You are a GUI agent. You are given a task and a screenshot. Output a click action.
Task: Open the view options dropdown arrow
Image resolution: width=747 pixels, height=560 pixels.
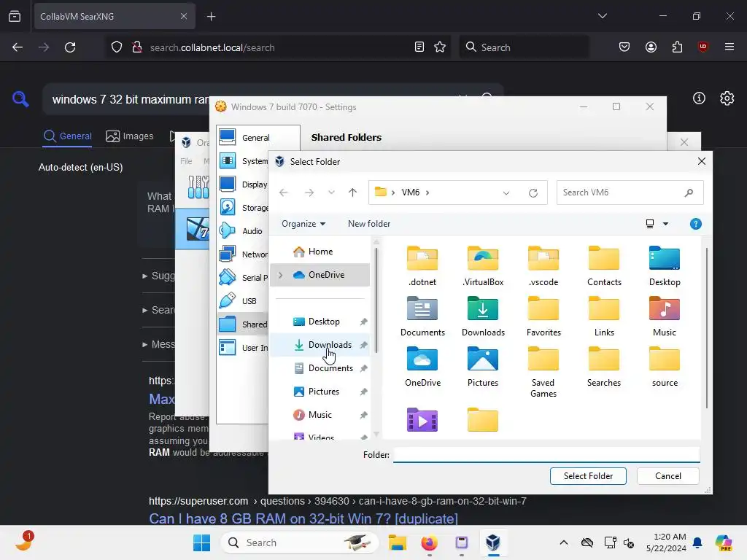coord(665,224)
